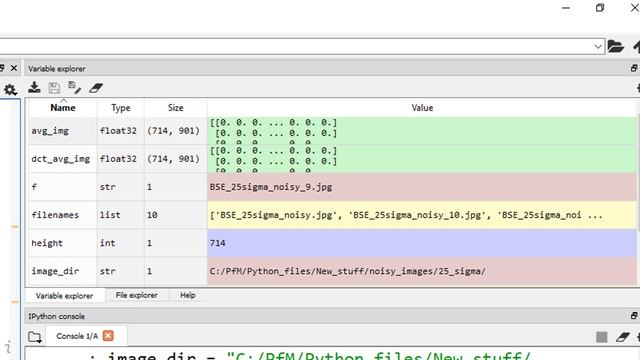
Task: Minimize the Spyder window
Action: 566,8
